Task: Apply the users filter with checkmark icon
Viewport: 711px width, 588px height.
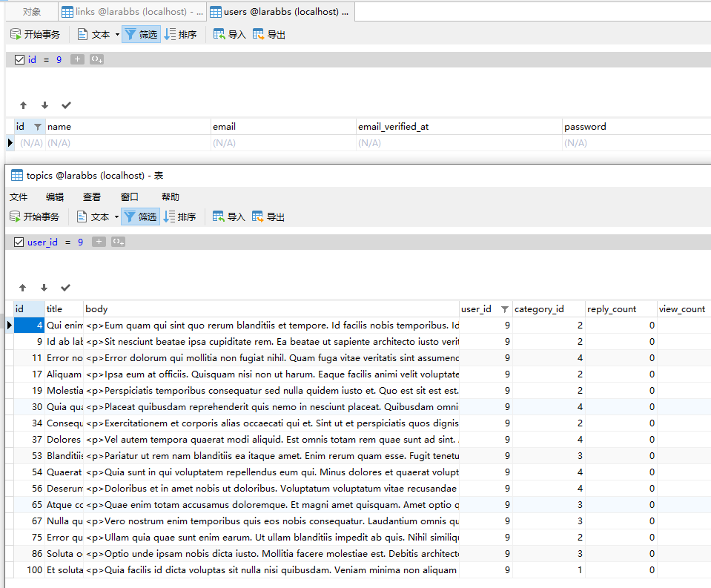Action: click(66, 105)
